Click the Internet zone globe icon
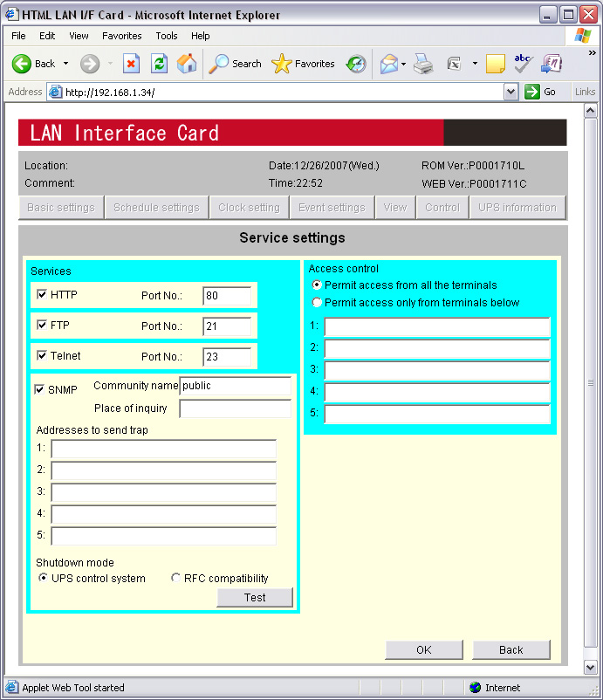This screenshot has width=603, height=700. tap(476, 688)
